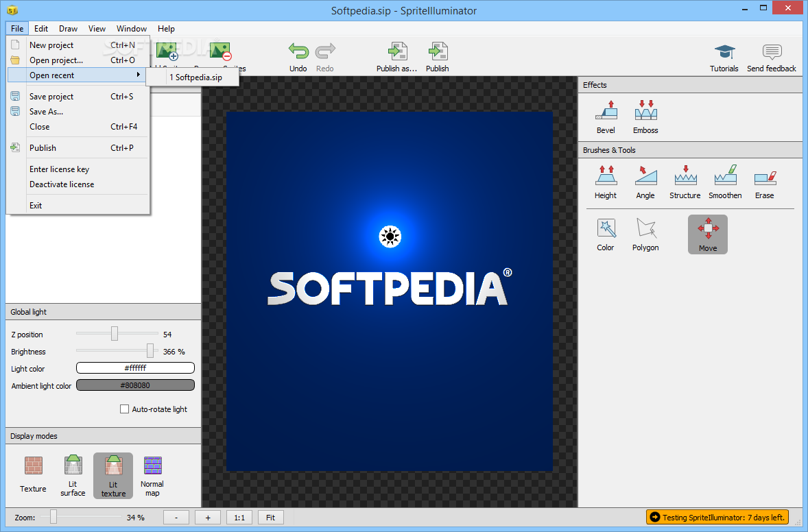Click the Display modes panel header
Screen dimensions: 808x532
[x=103, y=436]
